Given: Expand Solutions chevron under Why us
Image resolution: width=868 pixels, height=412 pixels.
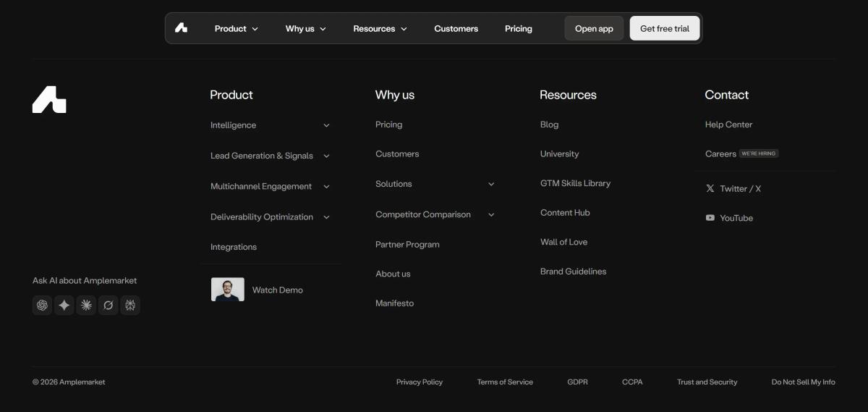Looking at the screenshot, I should [x=491, y=184].
